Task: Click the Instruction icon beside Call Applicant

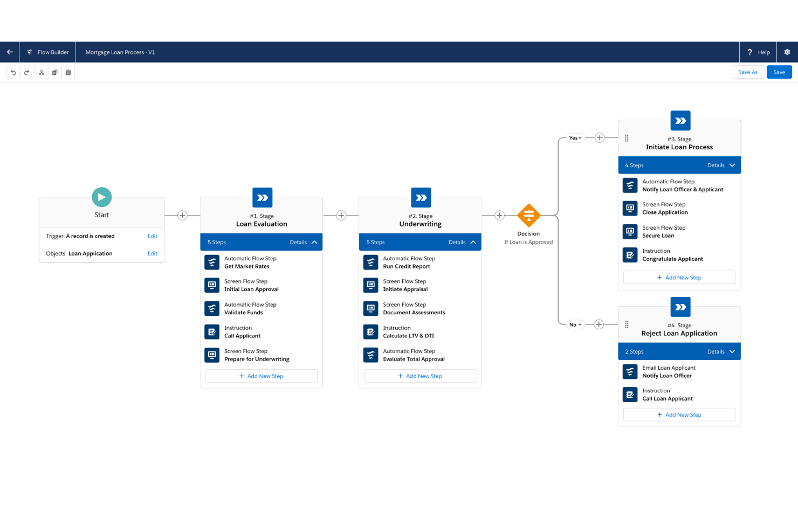Action: (x=212, y=331)
